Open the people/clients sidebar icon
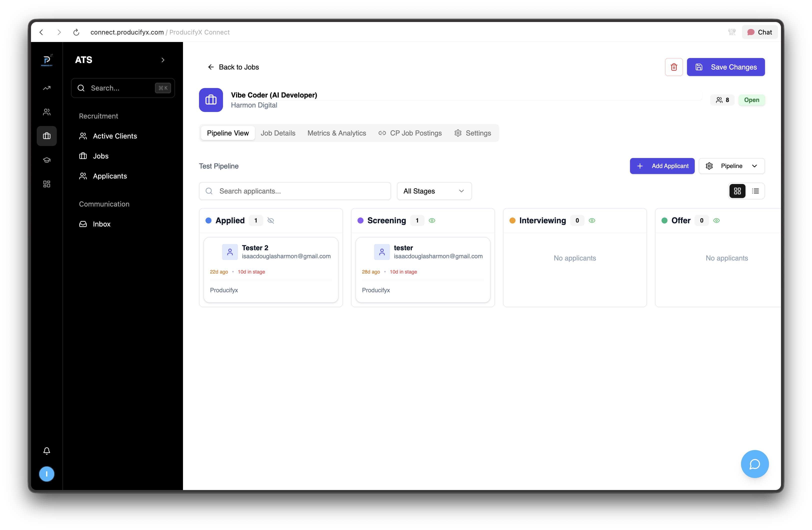 click(x=47, y=111)
